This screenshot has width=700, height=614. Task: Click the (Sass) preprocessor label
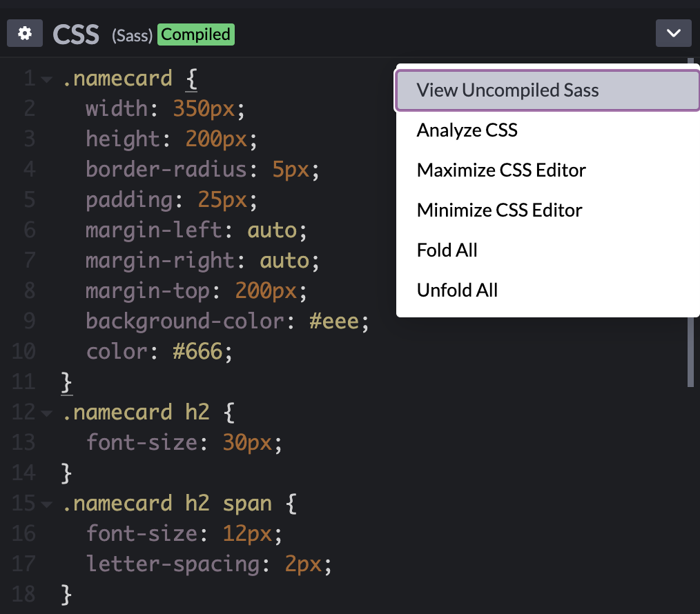(132, 34)
